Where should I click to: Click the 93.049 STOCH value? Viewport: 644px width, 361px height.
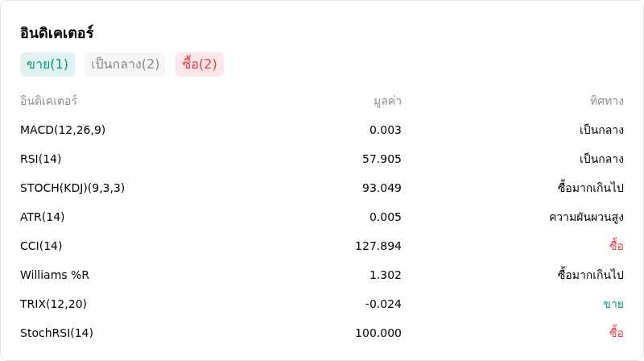pos(382,188)
